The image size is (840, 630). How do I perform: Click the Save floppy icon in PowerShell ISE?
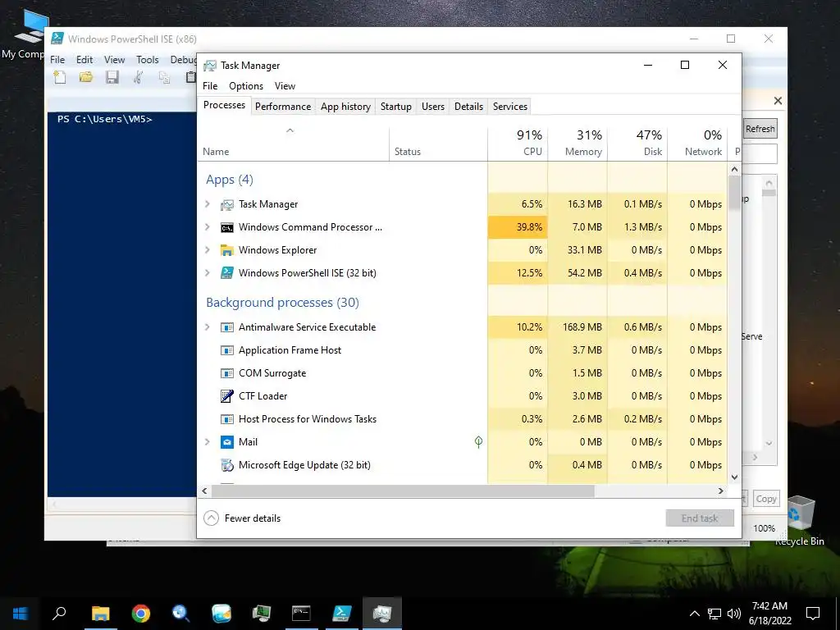click(x=112, y=78)
